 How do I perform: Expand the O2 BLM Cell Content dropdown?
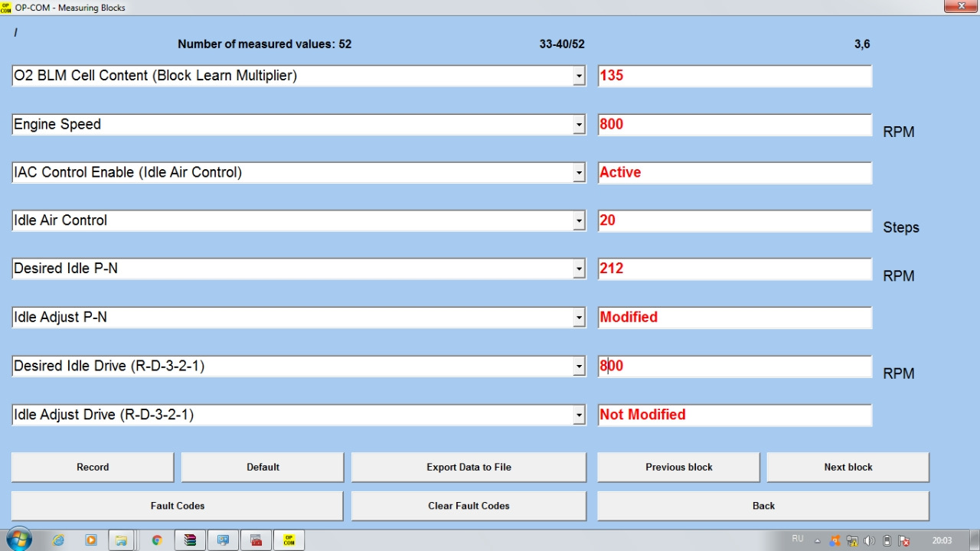580,76
